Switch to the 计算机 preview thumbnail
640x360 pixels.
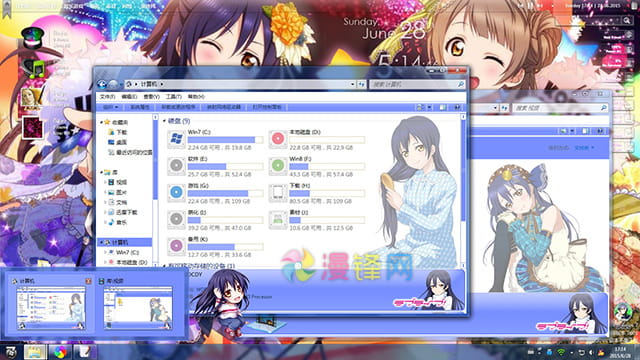51,308
